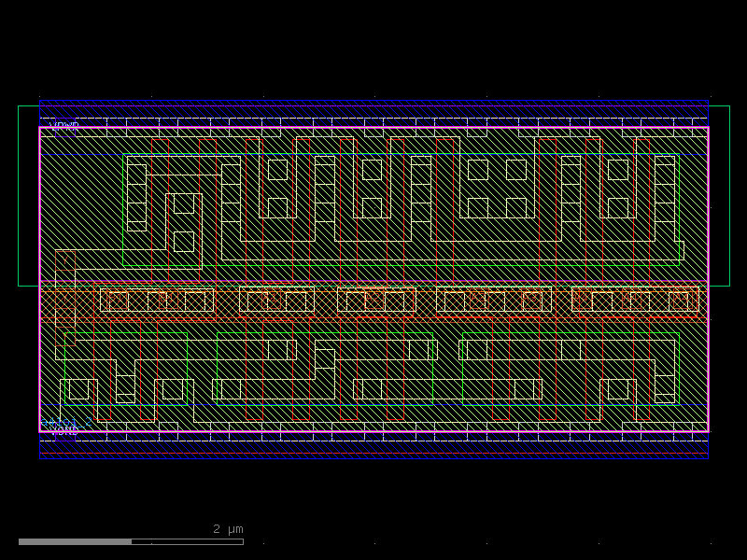Click the 2 µm scale bar ruler
Viewport: 747px width, 560px height.
131,539
